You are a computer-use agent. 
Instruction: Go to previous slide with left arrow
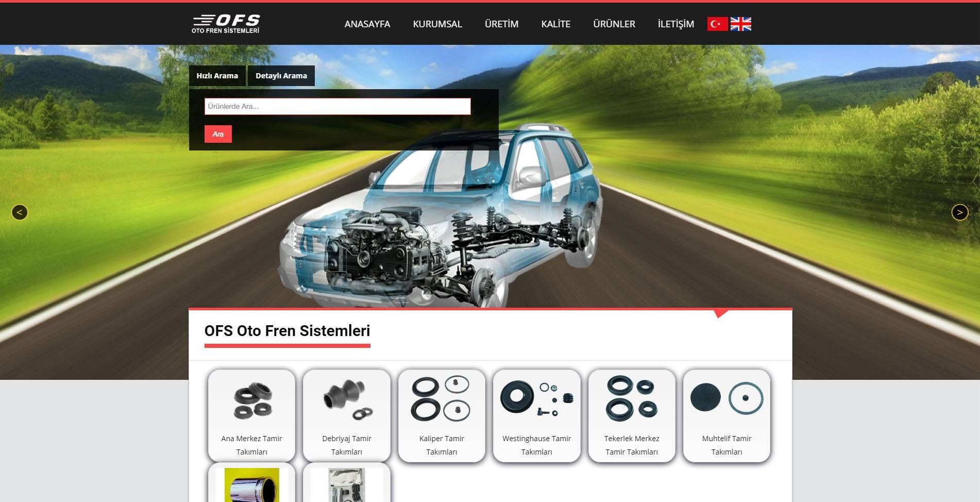point(20,212)
